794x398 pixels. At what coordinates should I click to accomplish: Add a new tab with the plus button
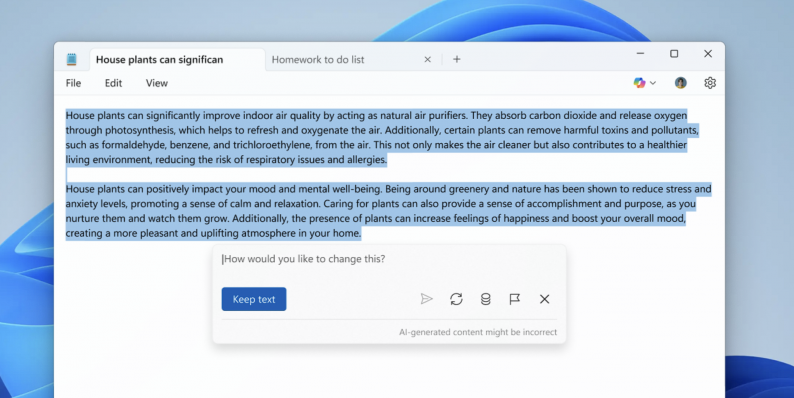tap(456, 59)
